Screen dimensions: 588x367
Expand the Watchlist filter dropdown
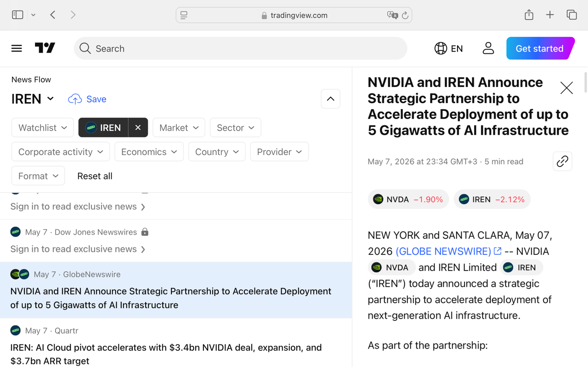tap(43, 127)
